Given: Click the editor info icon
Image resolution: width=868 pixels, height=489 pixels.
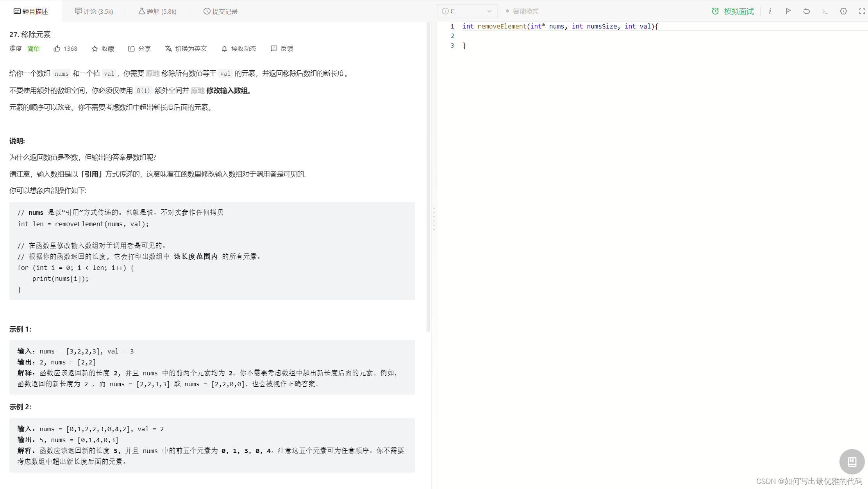Looking at the screenshot, I should pos(770,11).
